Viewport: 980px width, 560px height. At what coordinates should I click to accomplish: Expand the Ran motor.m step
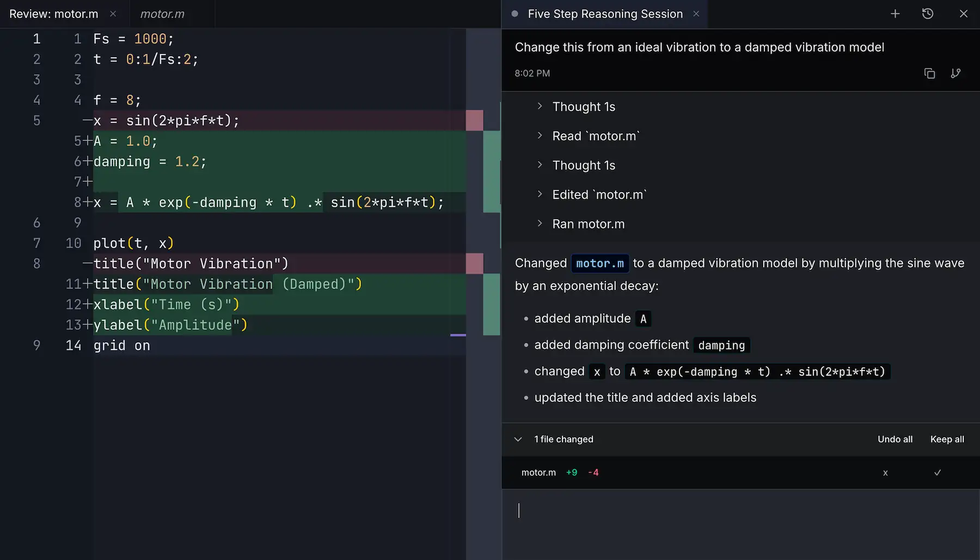[581, 224]
